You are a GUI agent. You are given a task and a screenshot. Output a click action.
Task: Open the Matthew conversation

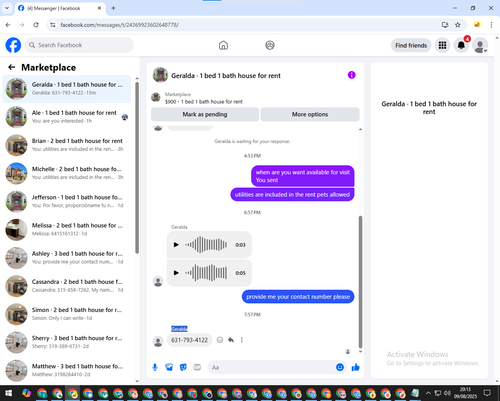pyautogui.click(x=67, y=370)
